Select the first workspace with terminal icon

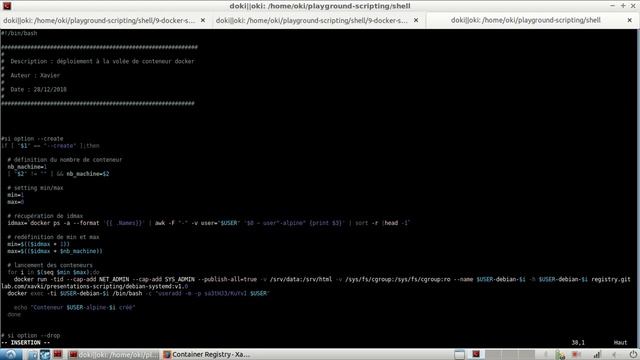476,355
